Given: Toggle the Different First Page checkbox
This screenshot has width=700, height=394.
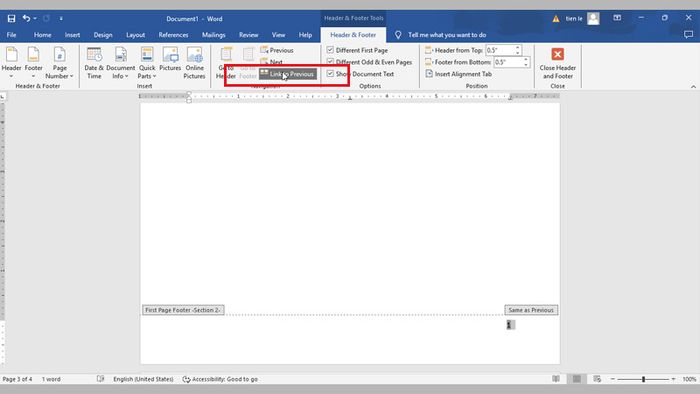Looking at the screenshot, I should point(330,50).
